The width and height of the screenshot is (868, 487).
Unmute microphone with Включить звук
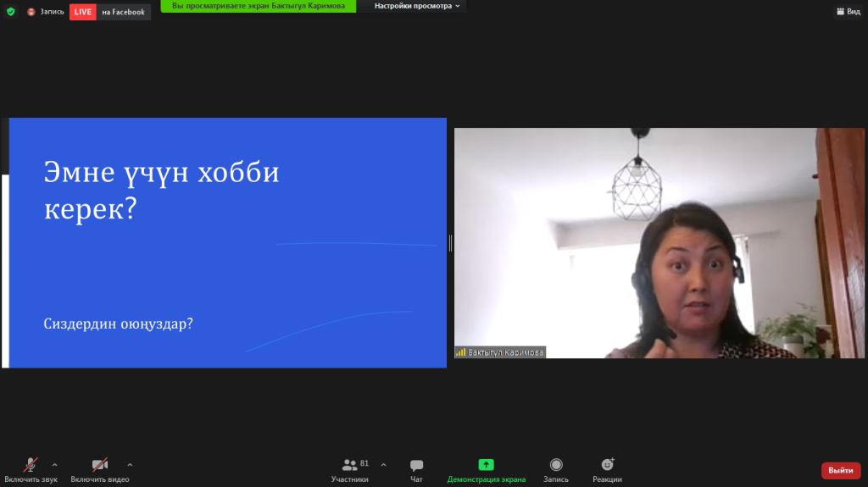pyautogui.click(x=30, y=470)
